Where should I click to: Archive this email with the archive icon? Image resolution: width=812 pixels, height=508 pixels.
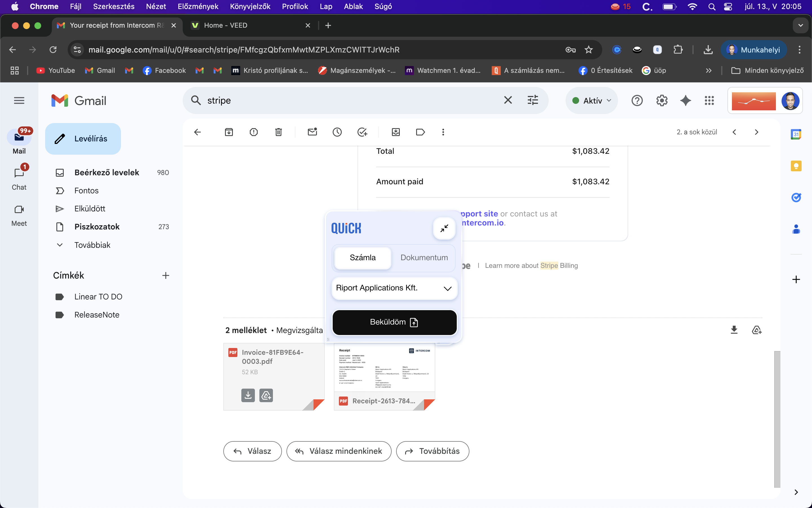[229, 132]
